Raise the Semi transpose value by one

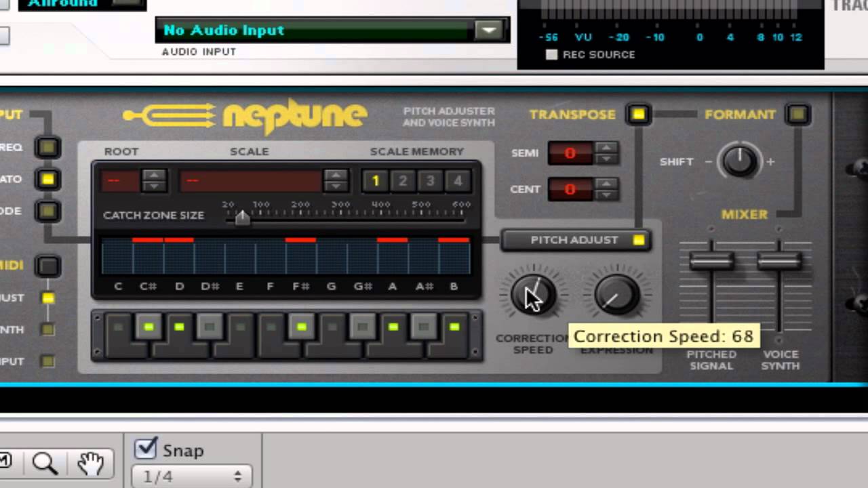point(607,148)
